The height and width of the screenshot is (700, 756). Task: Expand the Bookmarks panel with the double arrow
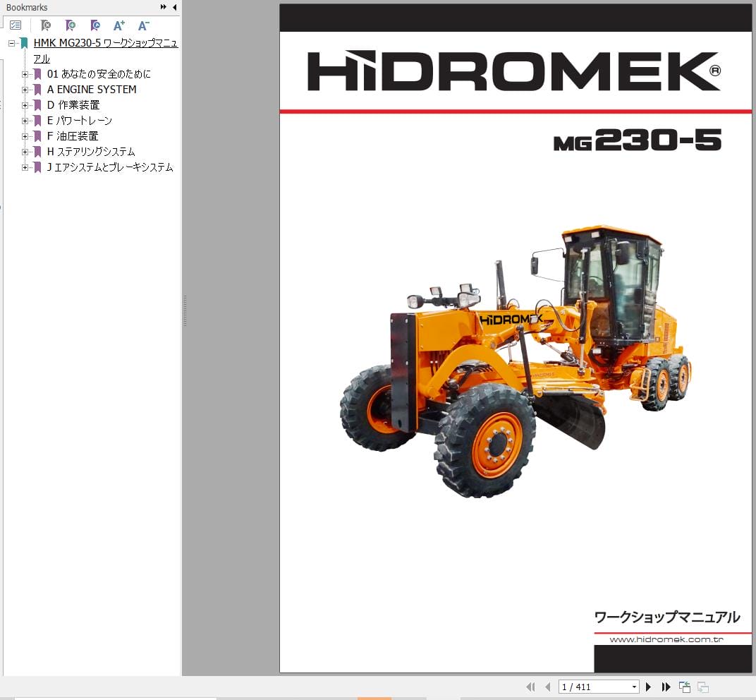tap(164, 7)
